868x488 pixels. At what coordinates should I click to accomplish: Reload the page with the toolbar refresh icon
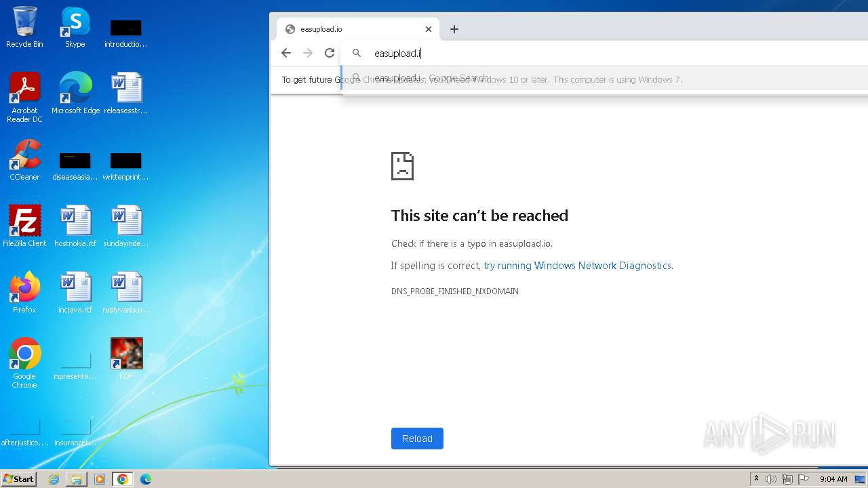coord(330,53)
